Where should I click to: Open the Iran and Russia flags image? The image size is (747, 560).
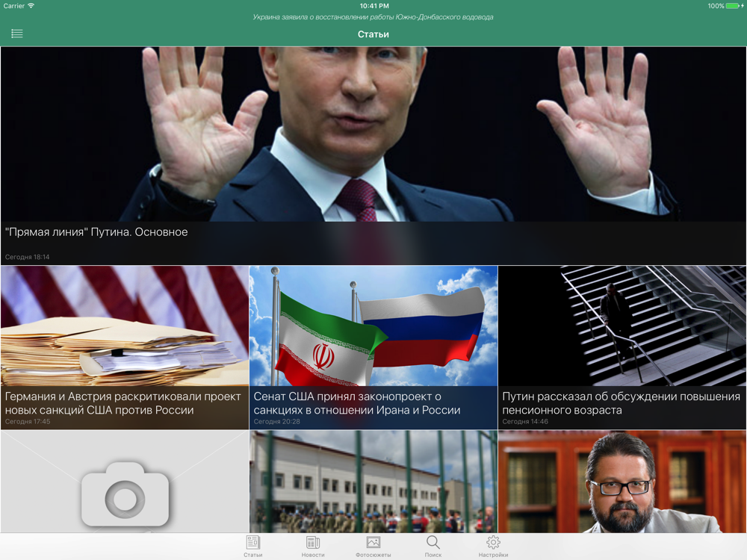click(x=373, y=326)
